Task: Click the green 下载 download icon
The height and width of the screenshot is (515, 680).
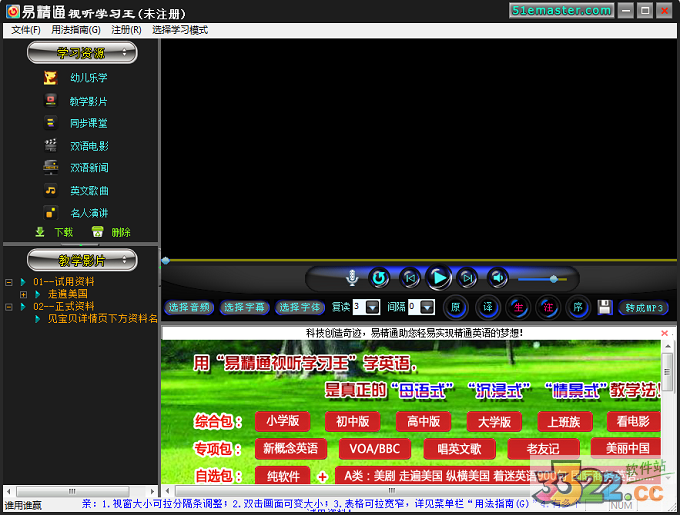Action: pyautogui.click(x=40, y=232)
